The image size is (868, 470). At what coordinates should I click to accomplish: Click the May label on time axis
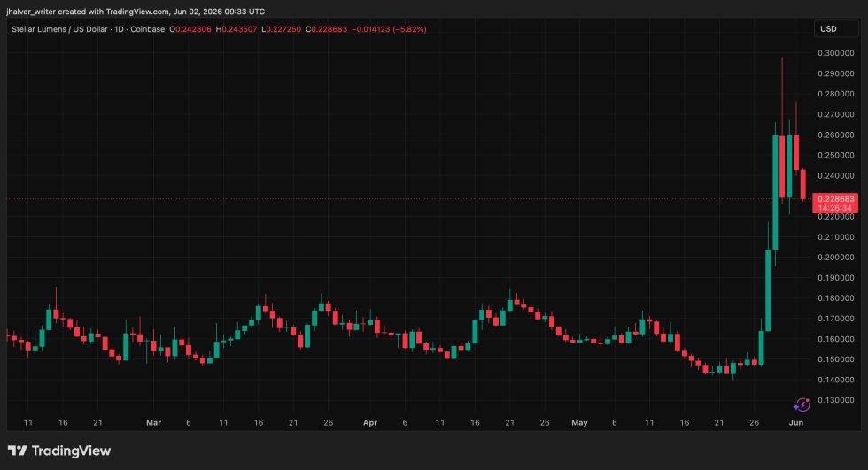tap(579, 422)
